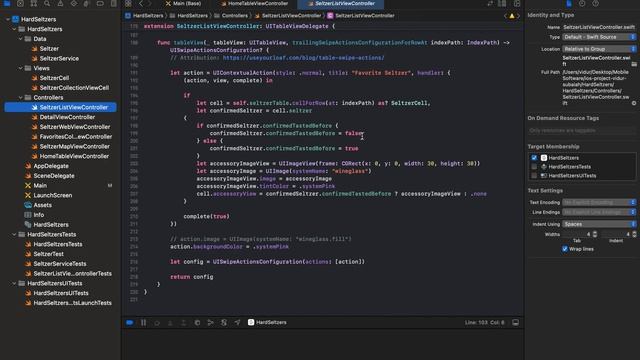Deactivate breakpoints in debug bar
This screenshot has height=360, width=640.
pyautogui.click(x=130, y=322)
